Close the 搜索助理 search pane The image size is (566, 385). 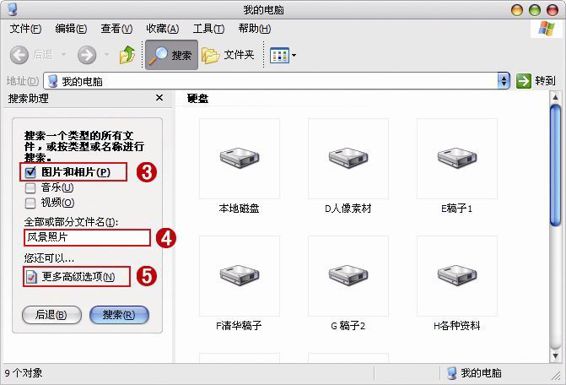click(159, 97)
